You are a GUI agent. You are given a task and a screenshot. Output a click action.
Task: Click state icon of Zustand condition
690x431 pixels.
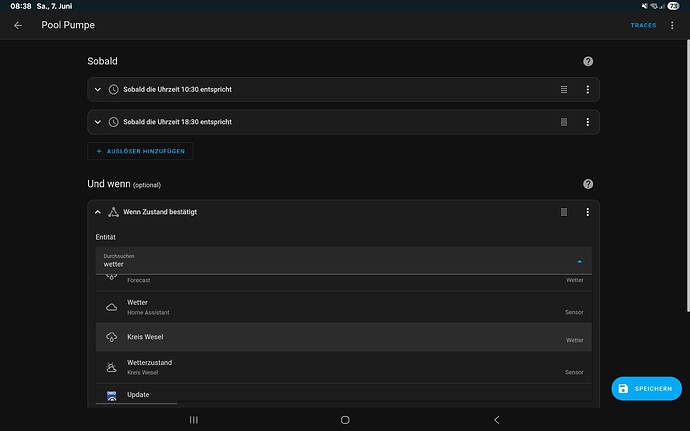pyautogui.click(x=114, y=212)
